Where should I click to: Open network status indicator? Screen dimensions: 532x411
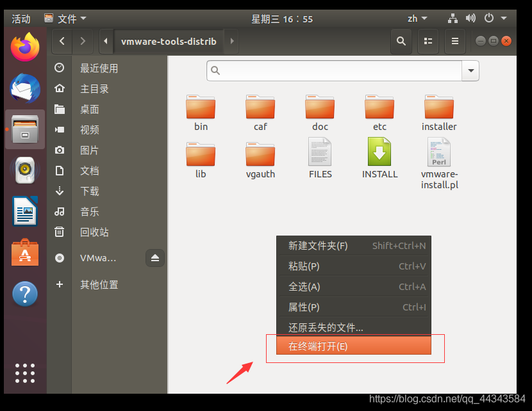point(453,19)
